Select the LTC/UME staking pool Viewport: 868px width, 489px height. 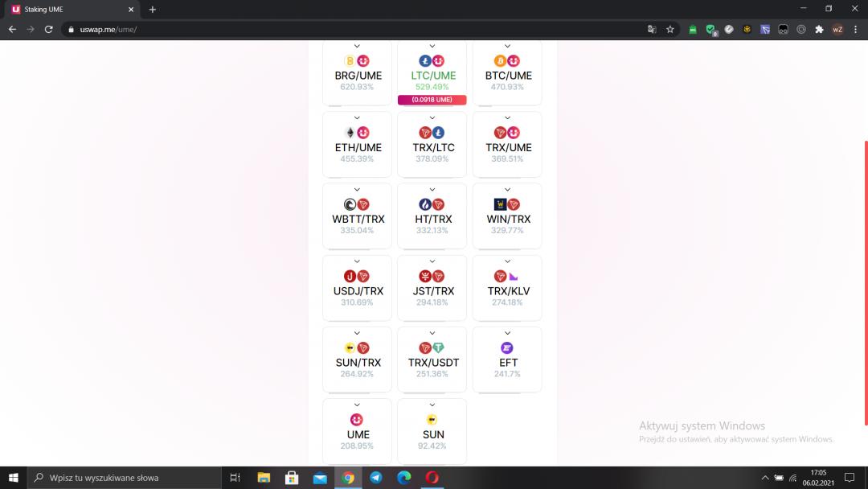coord(432,76)
